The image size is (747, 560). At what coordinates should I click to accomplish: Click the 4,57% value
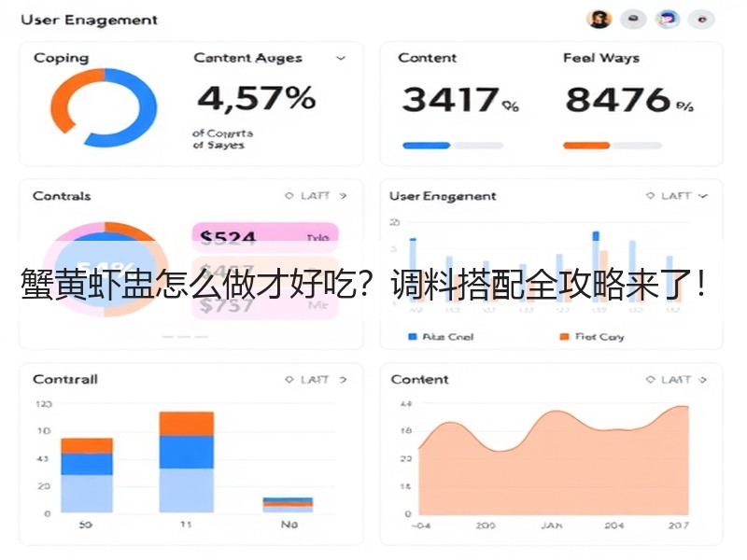(x=256, y=98)
